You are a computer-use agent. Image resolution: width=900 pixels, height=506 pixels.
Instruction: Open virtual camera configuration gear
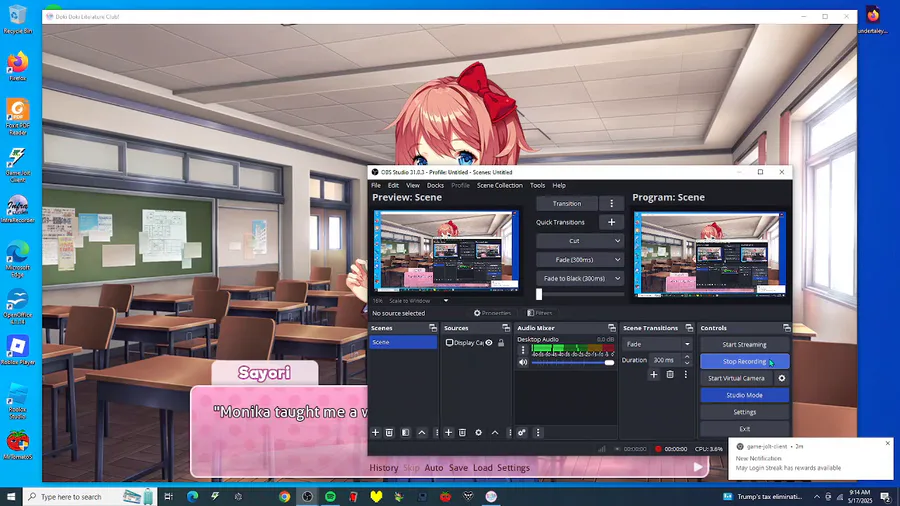coord(782,378)
